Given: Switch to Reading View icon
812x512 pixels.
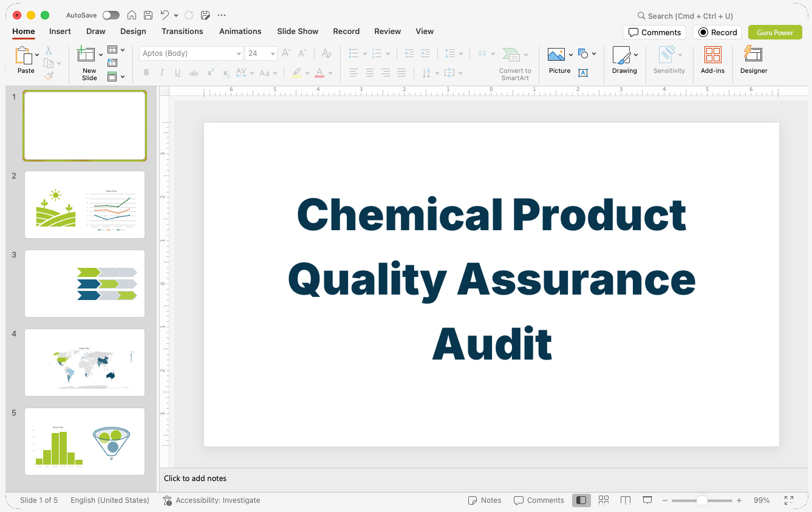Looking at the screenshot, I should click(x=626, y=500).
